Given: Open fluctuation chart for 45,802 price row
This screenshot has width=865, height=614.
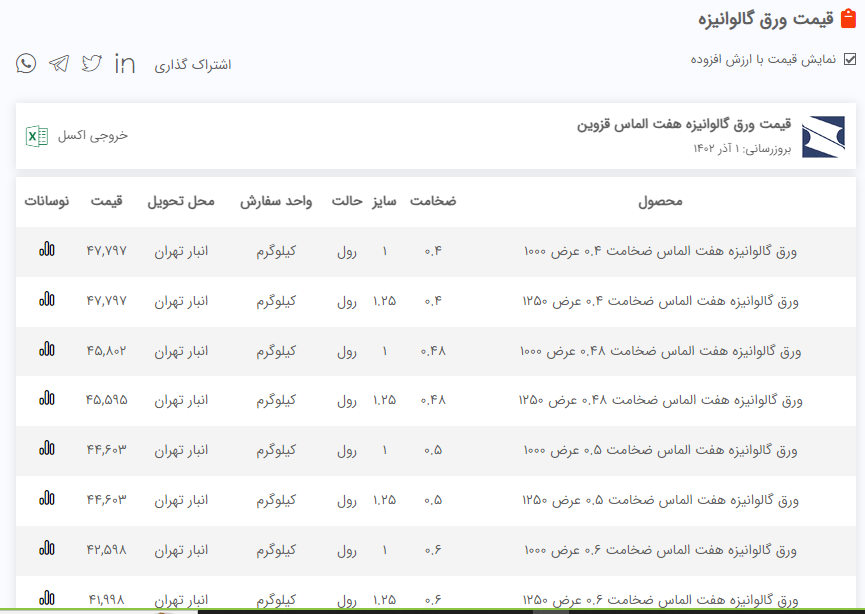Looking at the screenshot, I should 47,349.
